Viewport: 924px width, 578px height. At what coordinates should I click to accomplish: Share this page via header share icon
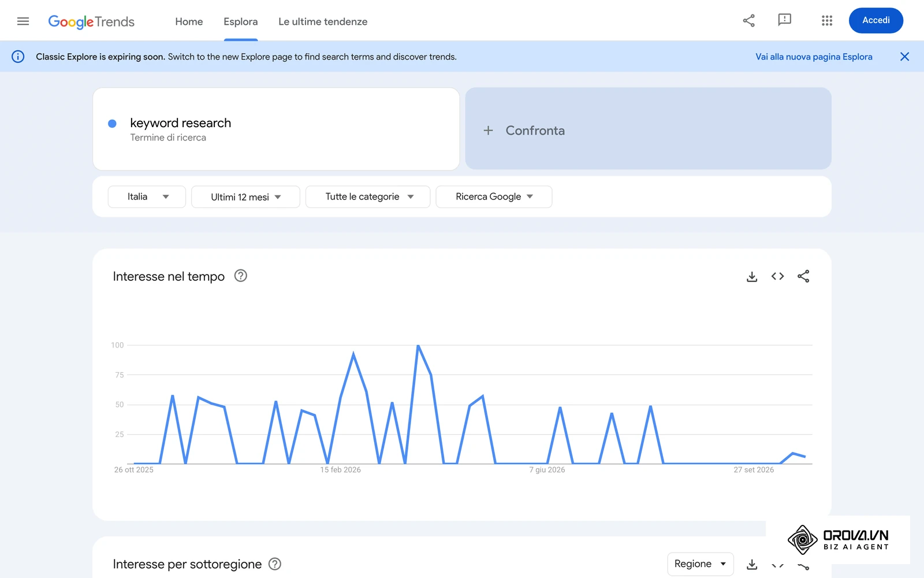point(749,21)
